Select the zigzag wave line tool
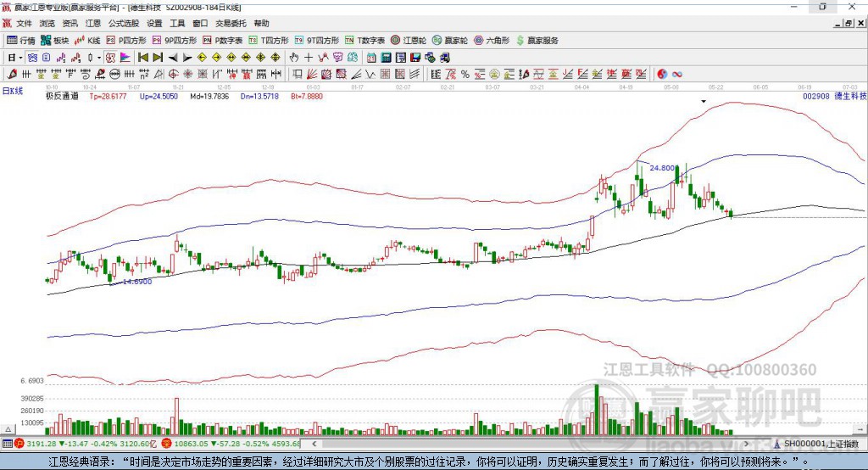The image size is (868, 470). point(370,74)
